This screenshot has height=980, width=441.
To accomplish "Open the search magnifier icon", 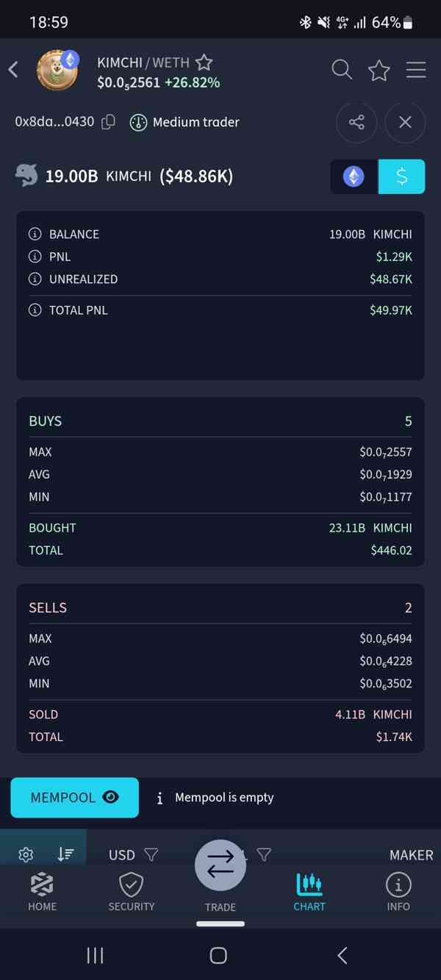I will 342,70.
